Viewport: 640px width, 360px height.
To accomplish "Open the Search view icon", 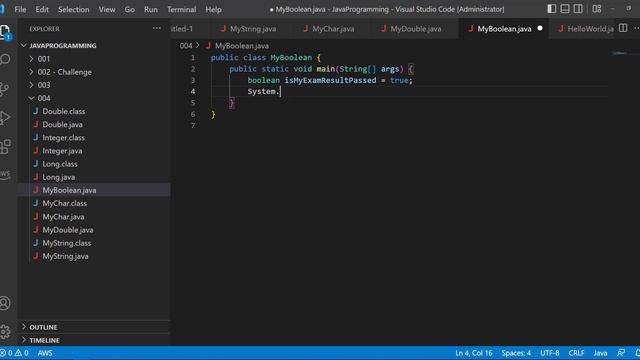I will click(5, 60).
